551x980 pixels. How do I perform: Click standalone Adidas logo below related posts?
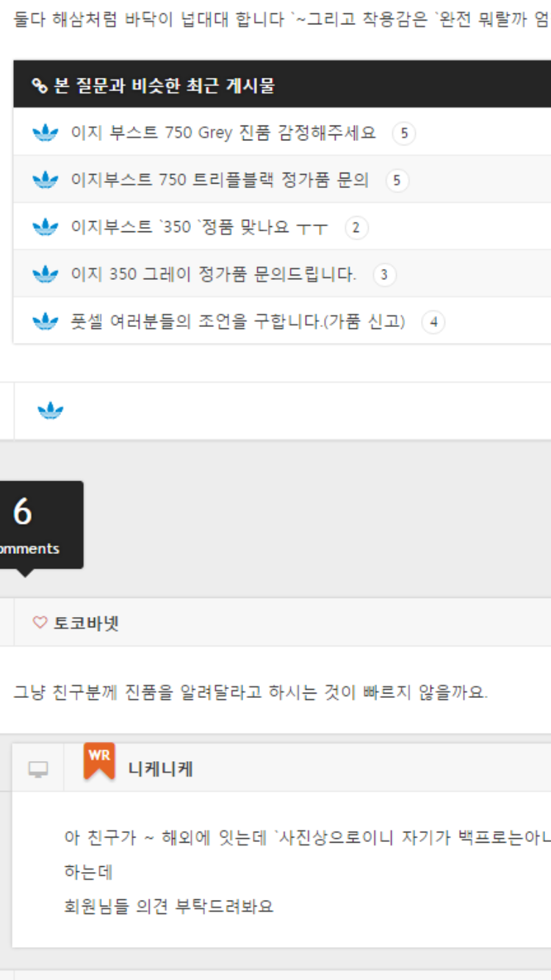(51, 411)
